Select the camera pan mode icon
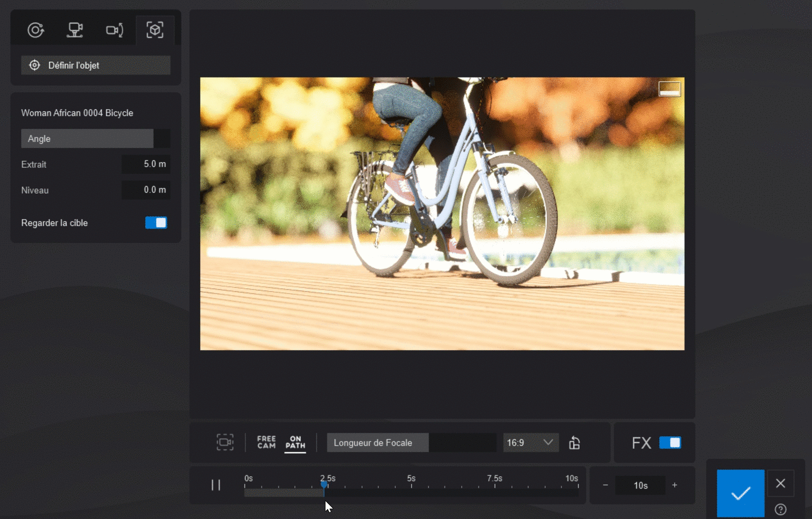Viewport: 812px width, 519px height. (x=114, y=30)
